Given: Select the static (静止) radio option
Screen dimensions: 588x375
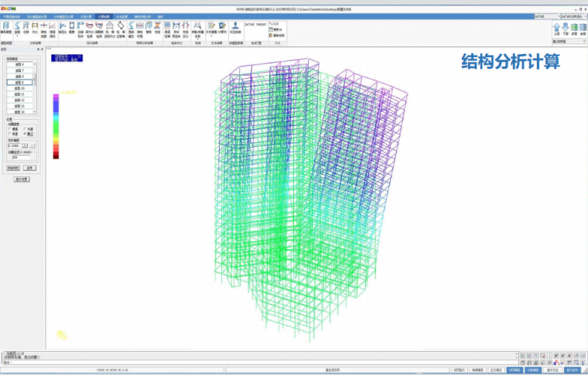Looking at the screenshot, I should click(x=26, y=134).
